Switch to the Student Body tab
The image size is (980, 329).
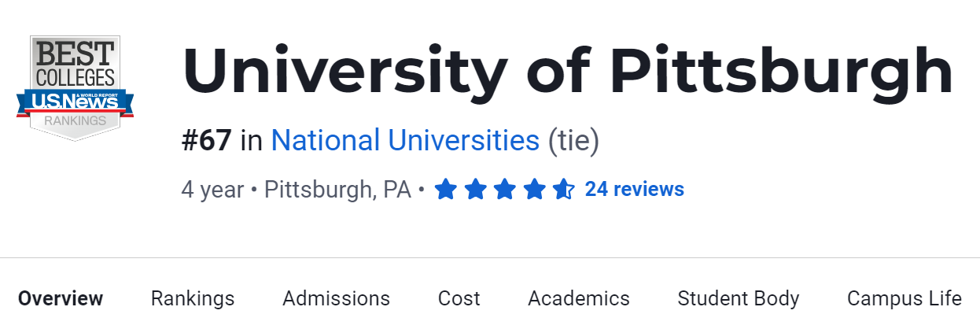738,299
